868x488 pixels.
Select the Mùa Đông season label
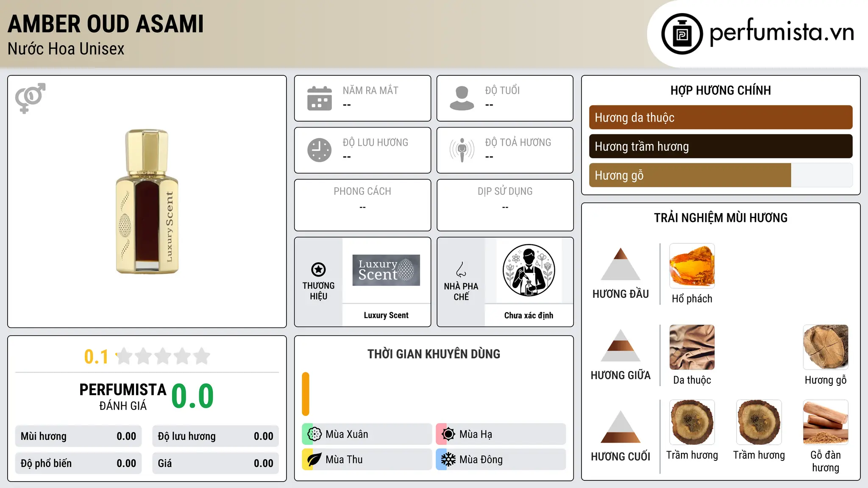481,460
